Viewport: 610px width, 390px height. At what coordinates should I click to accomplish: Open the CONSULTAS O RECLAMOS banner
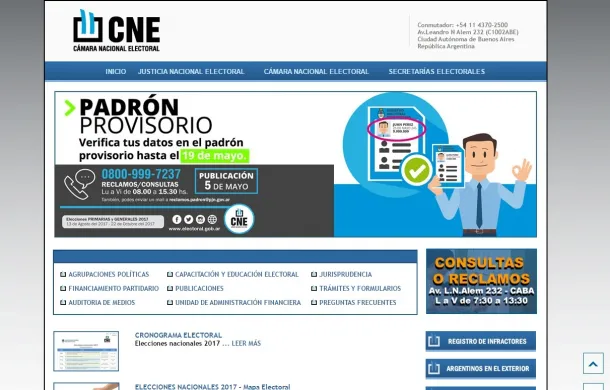(x=481, y=281)
